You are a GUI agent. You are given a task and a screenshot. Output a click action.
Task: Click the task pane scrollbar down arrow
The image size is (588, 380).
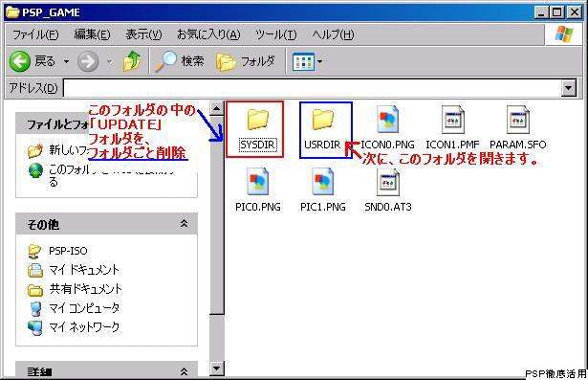point(216,368)
